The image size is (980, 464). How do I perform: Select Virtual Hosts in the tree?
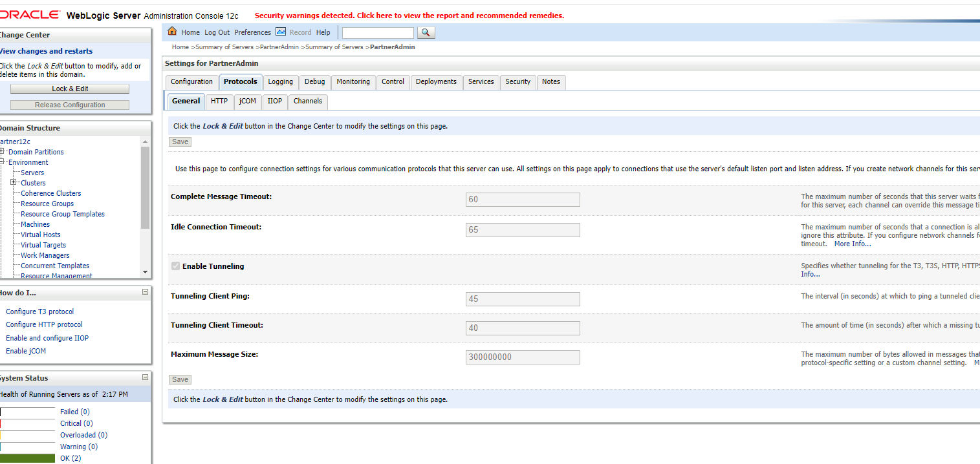click(41, 235)
